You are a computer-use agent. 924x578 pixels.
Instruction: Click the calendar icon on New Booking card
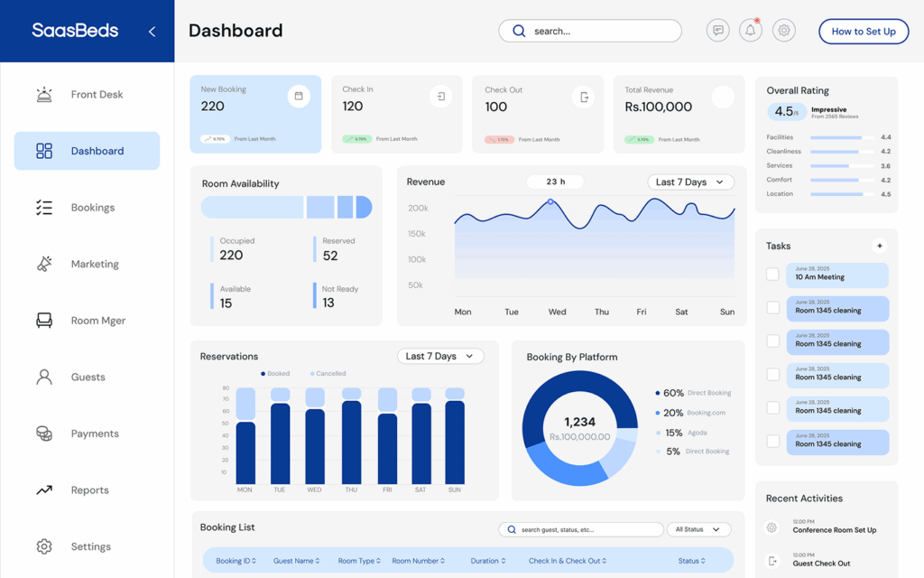pyautogui.click(x=299, y=97)
